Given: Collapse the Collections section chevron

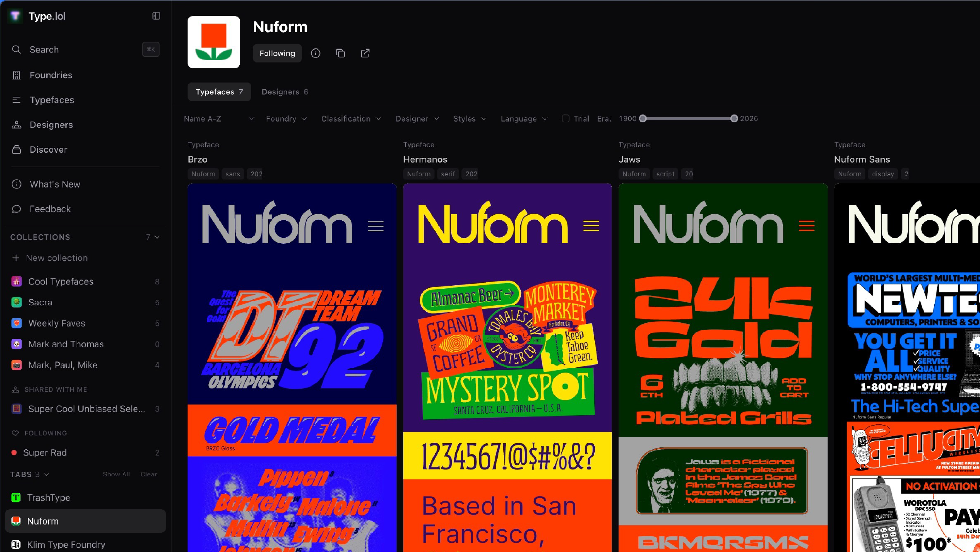Looking at the screenshot, I should pos(157,237).
